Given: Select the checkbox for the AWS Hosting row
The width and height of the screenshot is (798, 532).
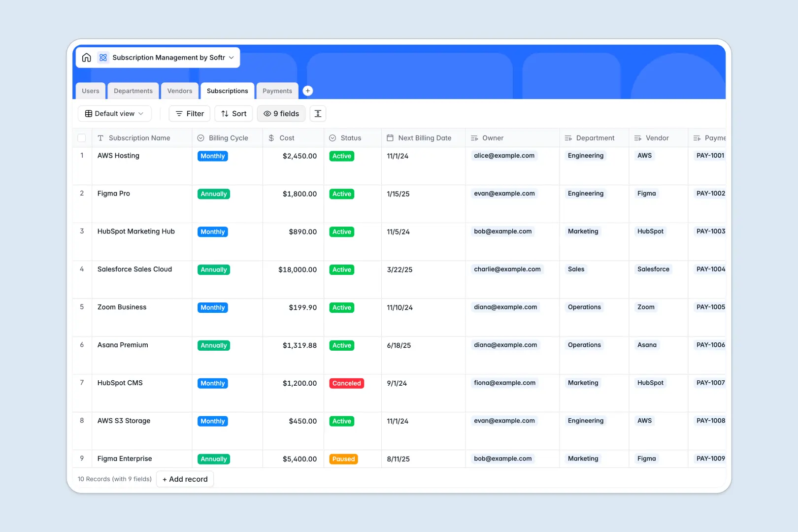Looking at the screenshot, I should 82,156.
